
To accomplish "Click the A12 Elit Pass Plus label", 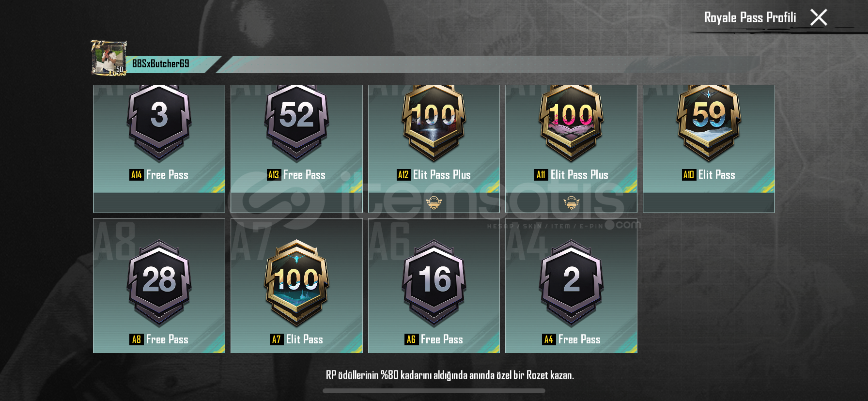I will (434, 175).
